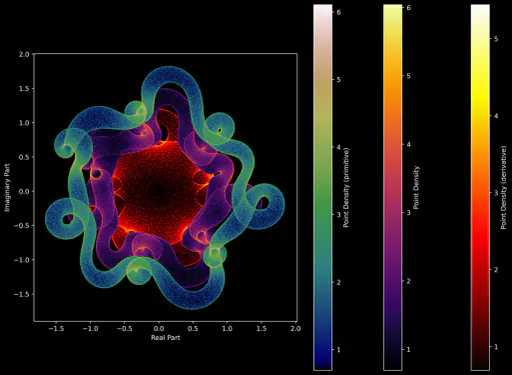Viewport: 512px width, 375px height.
Task: Click x-axis tick label 2.0
Action: point(296,329)
